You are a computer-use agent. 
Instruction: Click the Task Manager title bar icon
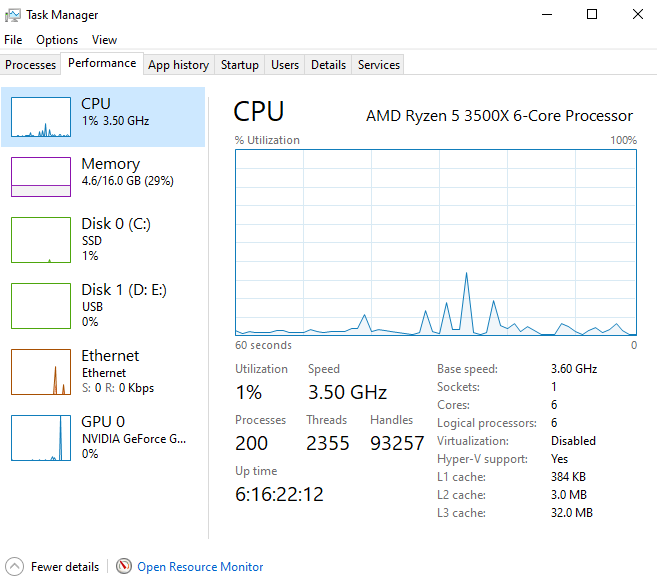[13, 15]
